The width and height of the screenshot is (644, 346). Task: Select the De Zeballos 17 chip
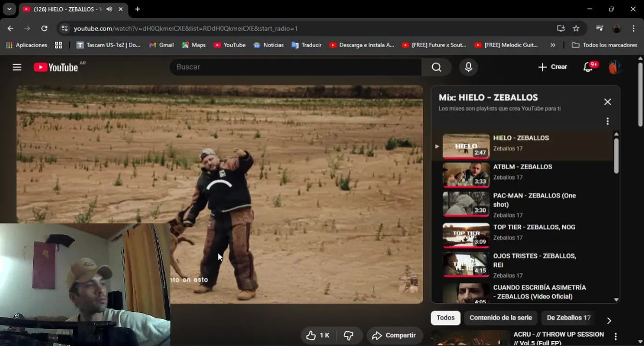click(x=568, y=318)
